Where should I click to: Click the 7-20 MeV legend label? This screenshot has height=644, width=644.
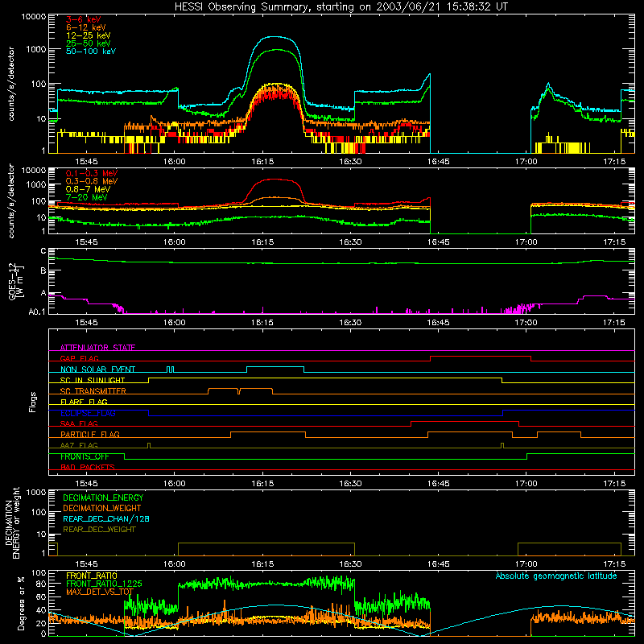point(87,197)
